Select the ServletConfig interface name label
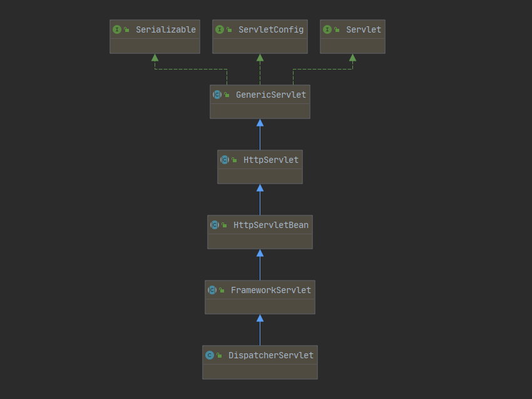 point(270,29)
